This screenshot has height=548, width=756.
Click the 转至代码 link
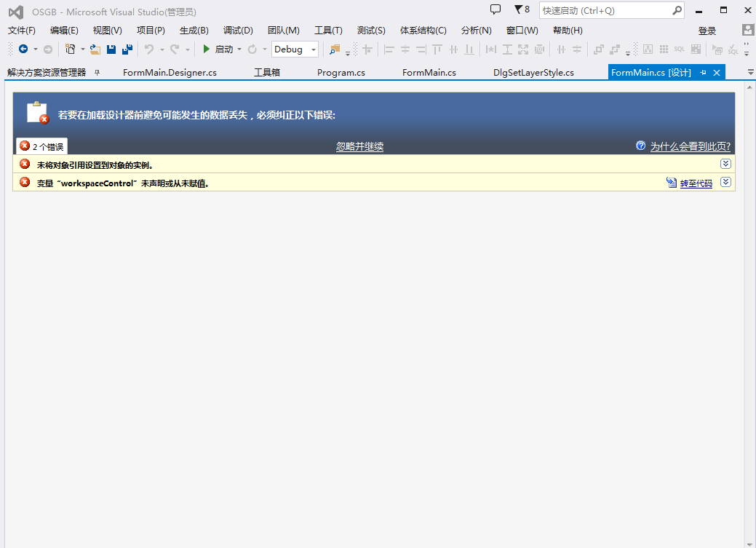(696, 183)
